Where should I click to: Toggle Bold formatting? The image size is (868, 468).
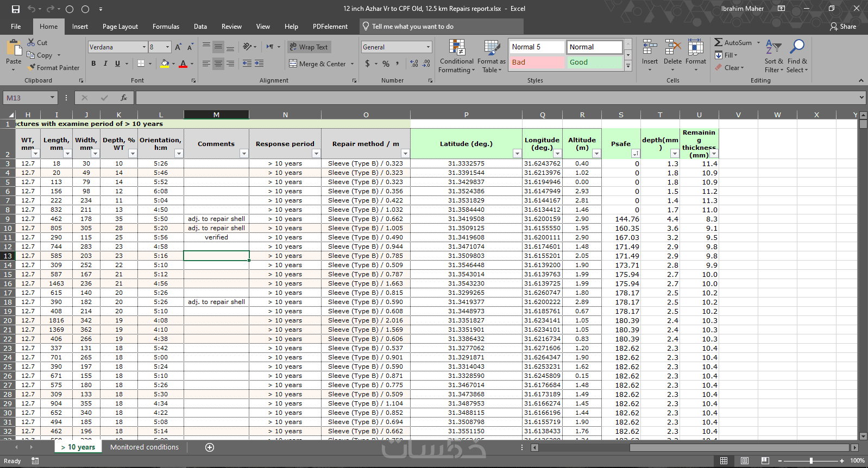(93, 64)
